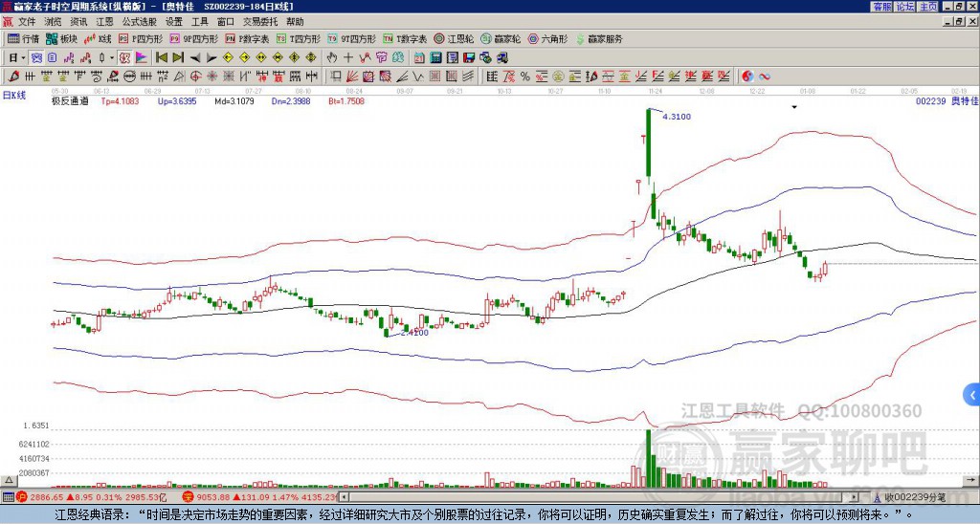The height and width of the screenshot is (524, 980).
Task: Click the blue infinity wave icon
Action: pyautogui.click(x=765, y=76)
